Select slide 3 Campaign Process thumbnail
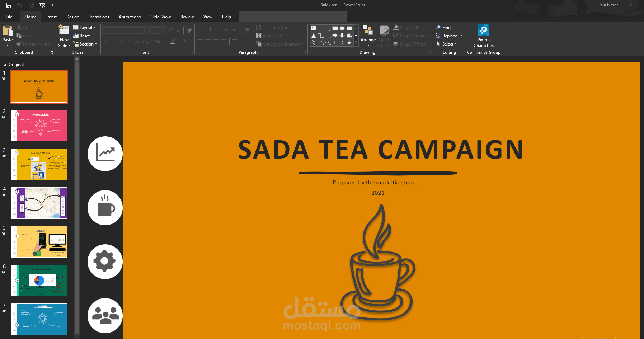The height and width of the screenshot is (339, 644). [39, 164]
